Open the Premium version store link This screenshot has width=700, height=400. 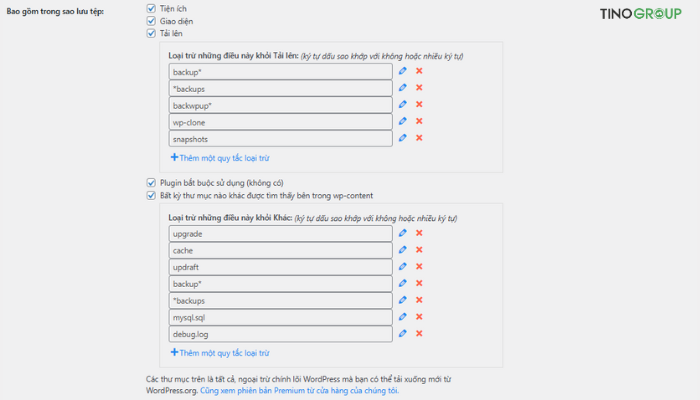tap(299, 391)
